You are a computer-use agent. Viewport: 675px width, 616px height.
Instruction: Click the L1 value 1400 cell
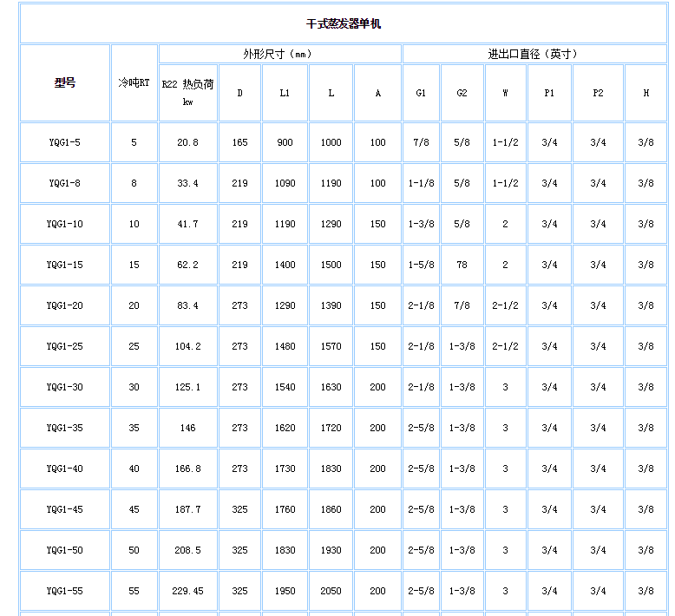coord(285,265)
